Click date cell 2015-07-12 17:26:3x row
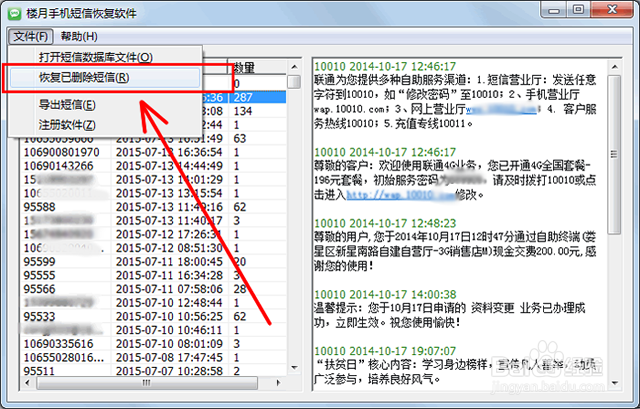The width and height of the screenshot is (640, 409). (x=169, y=234)
